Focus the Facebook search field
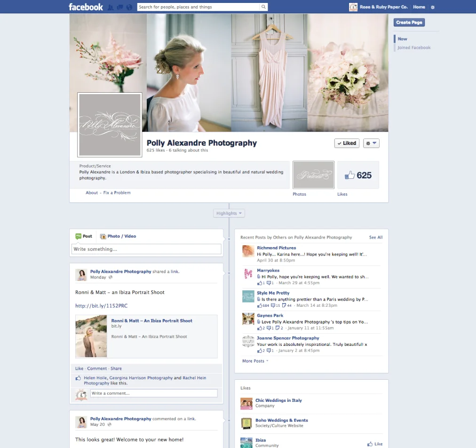Screen dimensions: 476x448 pos(198,7)
